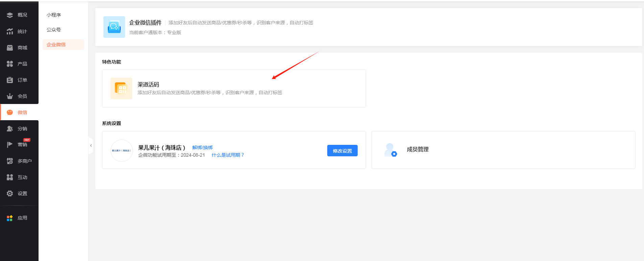
Task: Click the 什么是试用期？ link
Action: click(228, 155)
